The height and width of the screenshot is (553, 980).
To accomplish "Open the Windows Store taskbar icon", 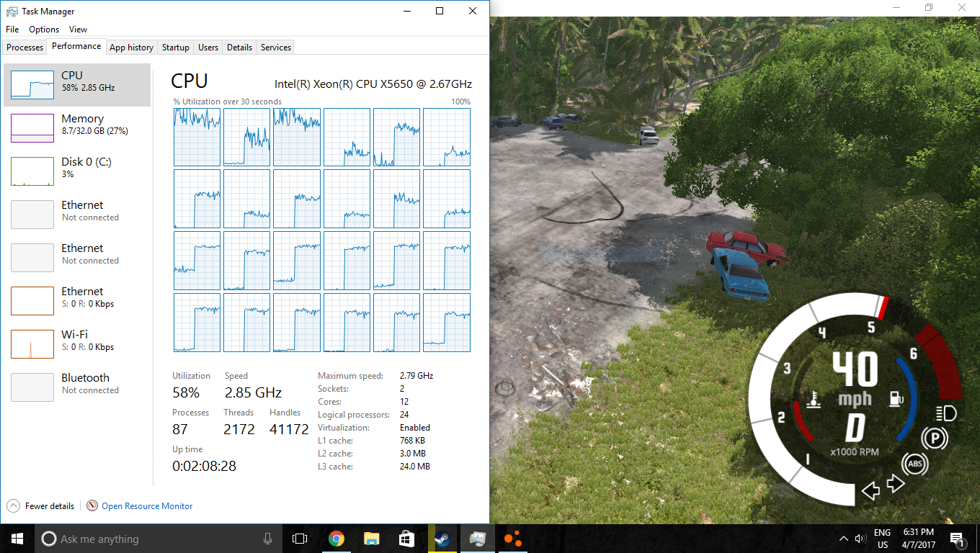I will pyautogui.click(x=406, y=539).
